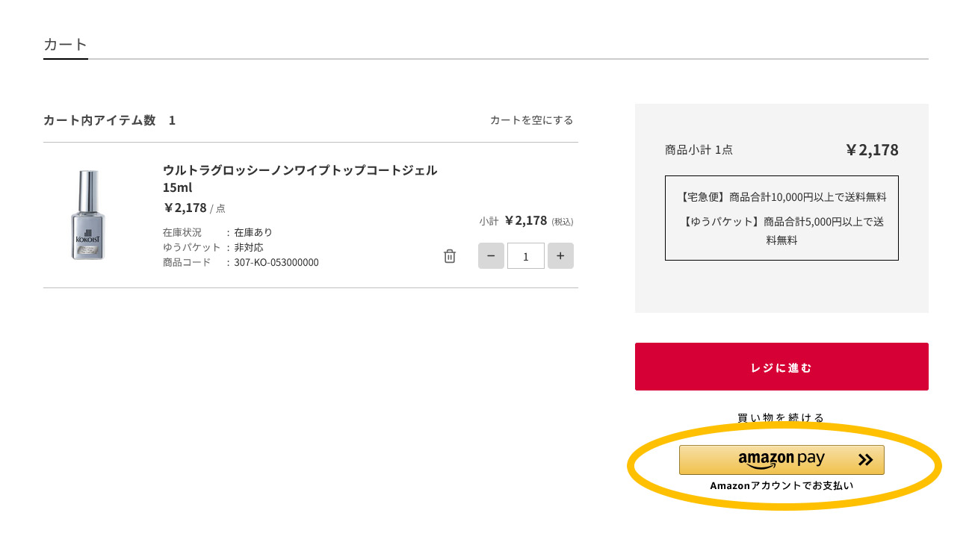Follow the 買い物を続ける link

781,417
